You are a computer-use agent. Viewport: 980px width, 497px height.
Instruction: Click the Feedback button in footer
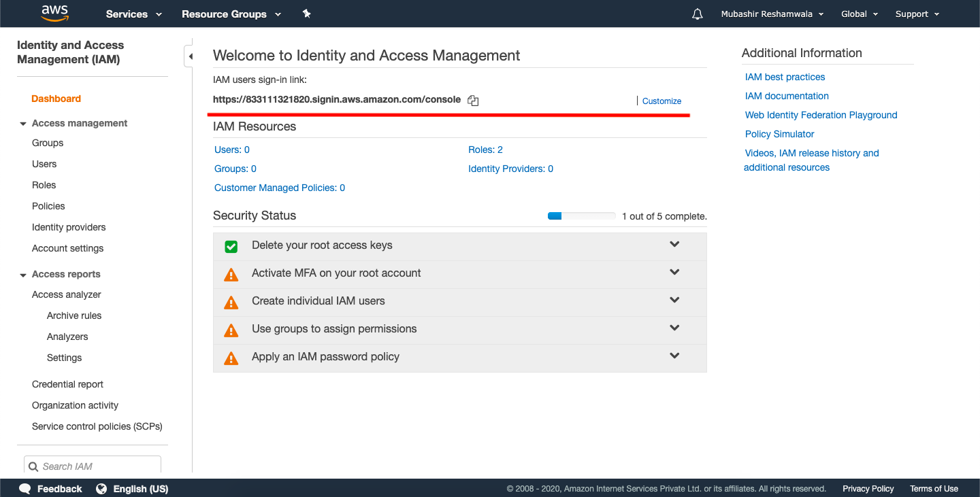[x=50, y=489]
